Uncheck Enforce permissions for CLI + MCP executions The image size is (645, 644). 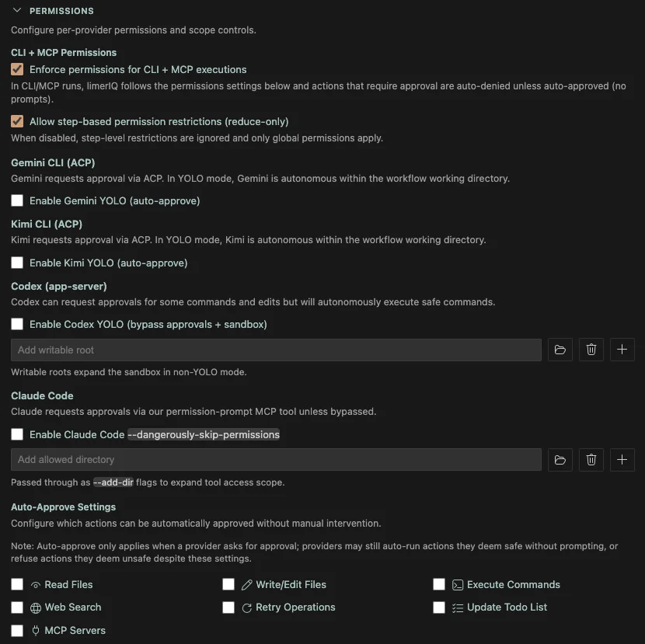tap(17, 69)
